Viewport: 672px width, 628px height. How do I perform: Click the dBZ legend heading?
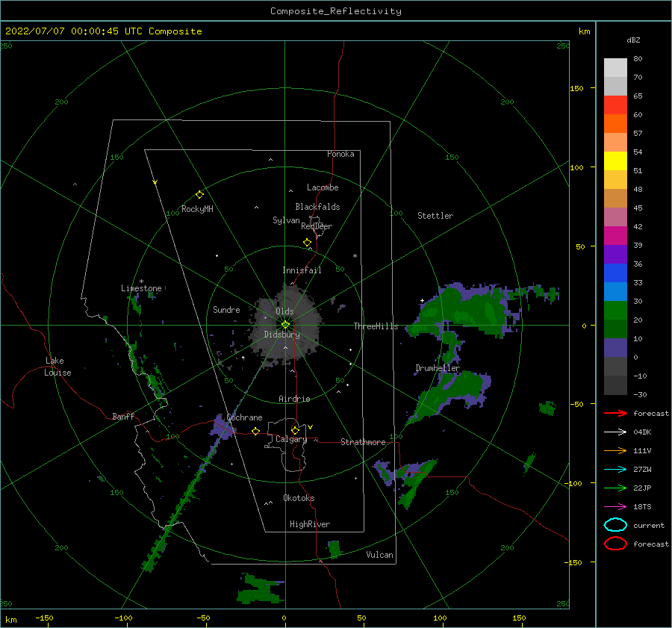[633, 40]
